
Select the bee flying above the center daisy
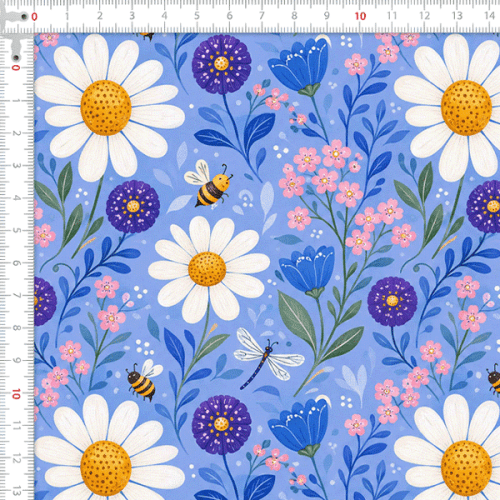click(209, 183)
